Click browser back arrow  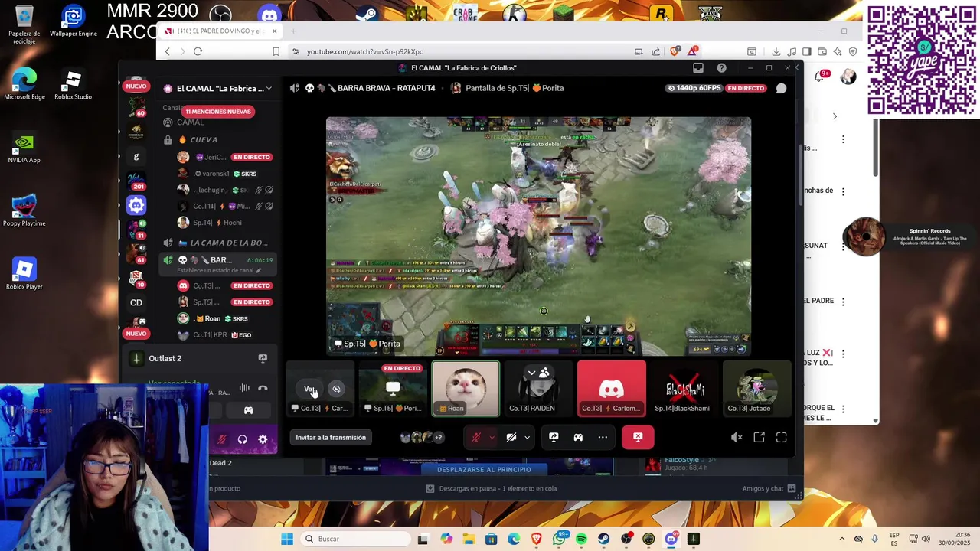(167, 51)
